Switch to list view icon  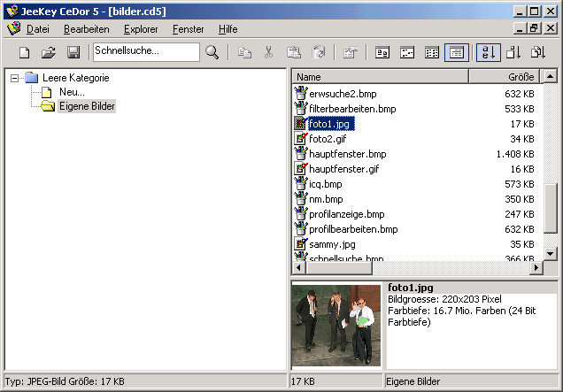pos(432,53)
